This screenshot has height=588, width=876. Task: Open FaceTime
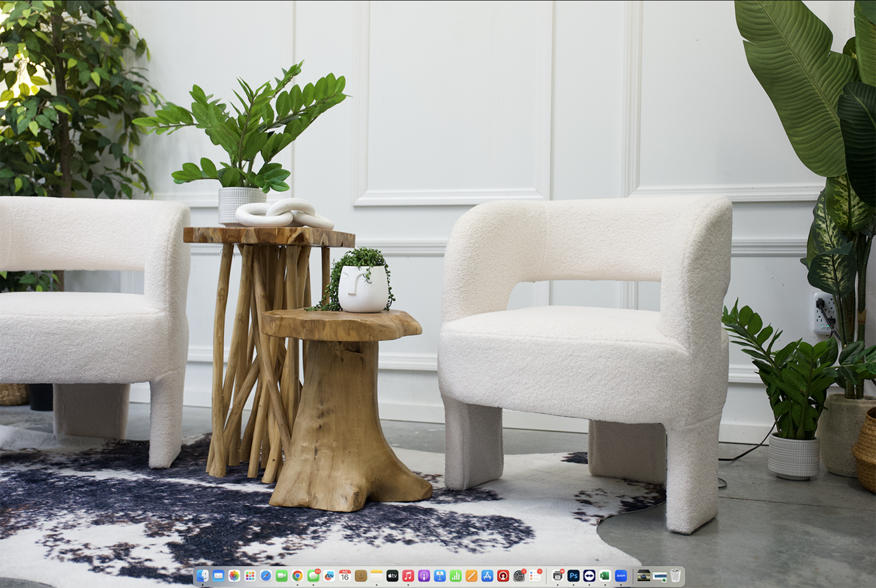tap(282, 575)
